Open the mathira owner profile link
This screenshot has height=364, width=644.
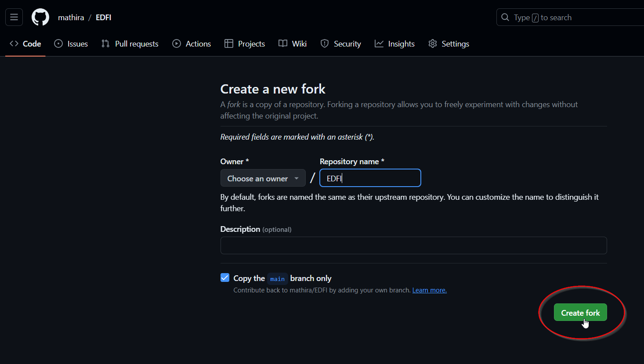click(x=71, y=18)
